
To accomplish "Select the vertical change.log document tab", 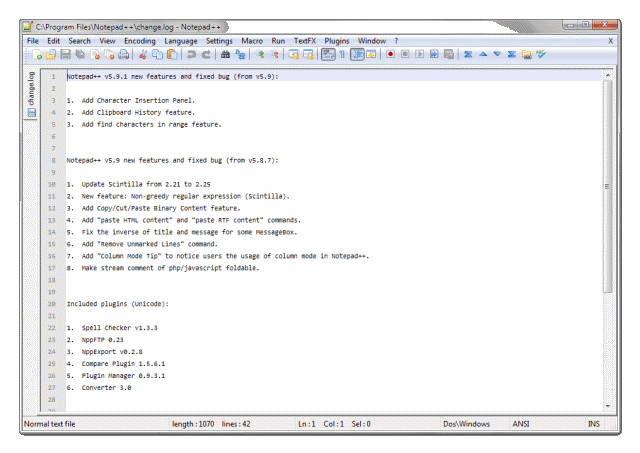I will 31,94.
